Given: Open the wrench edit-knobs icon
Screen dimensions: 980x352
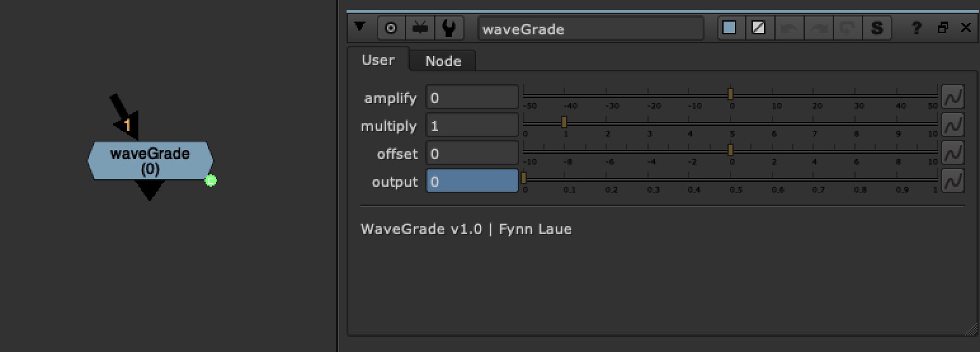Looking at the screenshot, I should coord(449,28).
